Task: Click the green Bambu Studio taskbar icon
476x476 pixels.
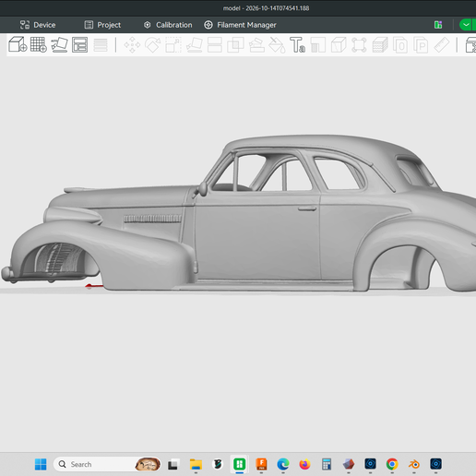Action: (x=240, y=464)
